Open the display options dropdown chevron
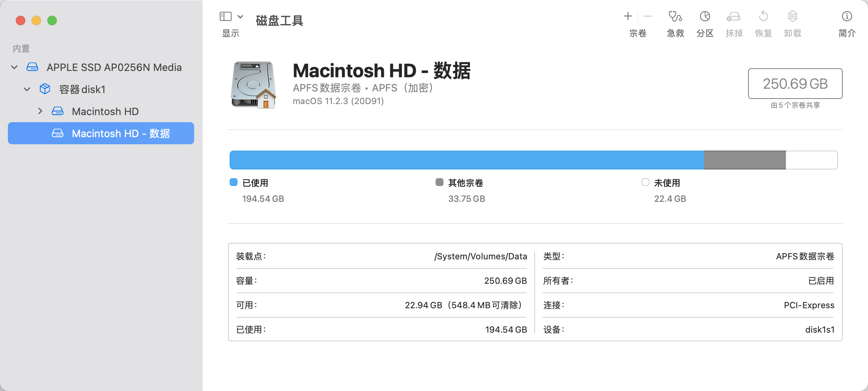Image resolution: width=868 pixels, height=391 pixels. tap(240, 17)
